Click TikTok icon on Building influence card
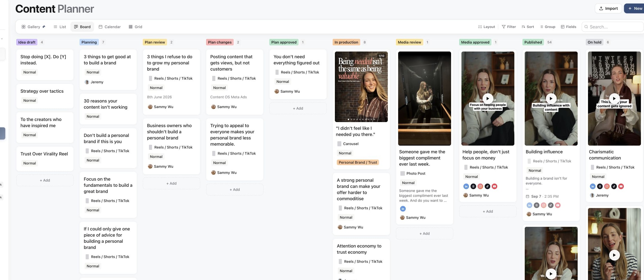 pyautogui.click(x=551, y=205)
